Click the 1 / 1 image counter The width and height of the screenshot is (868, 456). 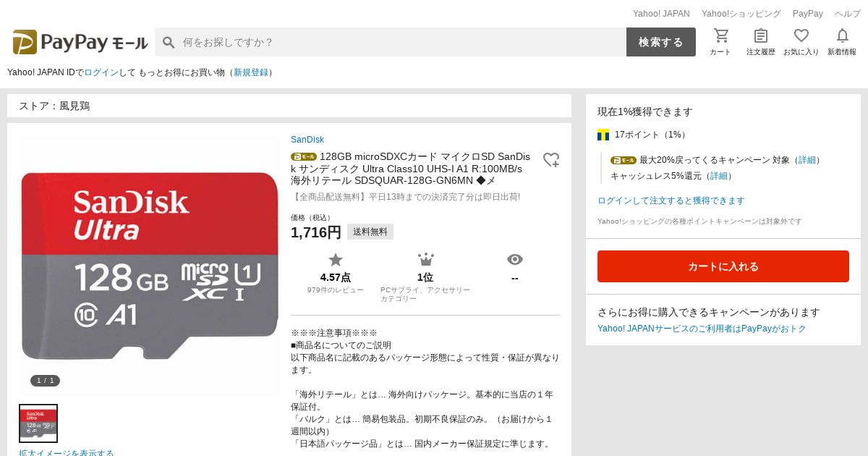point(45,381)
